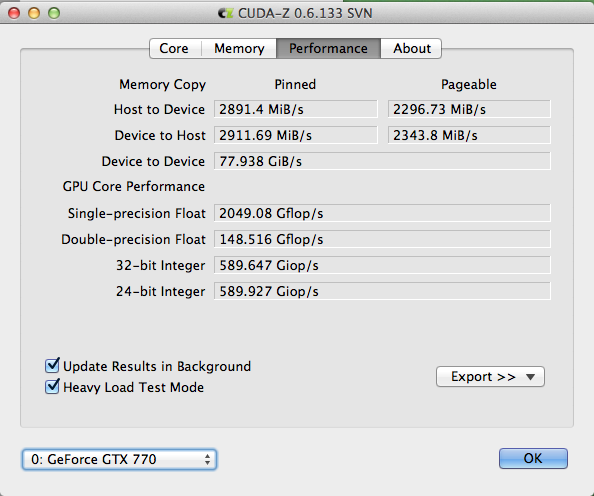Click the OK button

click(533, 458)
